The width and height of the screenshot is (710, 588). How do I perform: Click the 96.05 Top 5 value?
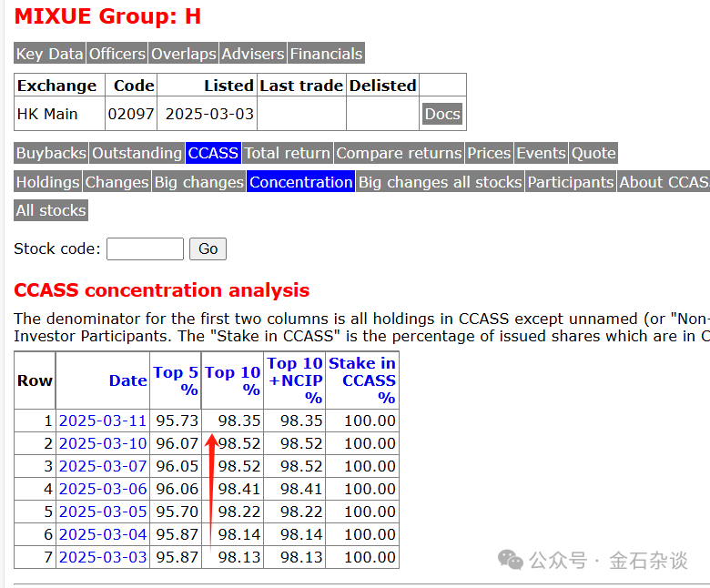pyautogui.click(x=177, y=466)
